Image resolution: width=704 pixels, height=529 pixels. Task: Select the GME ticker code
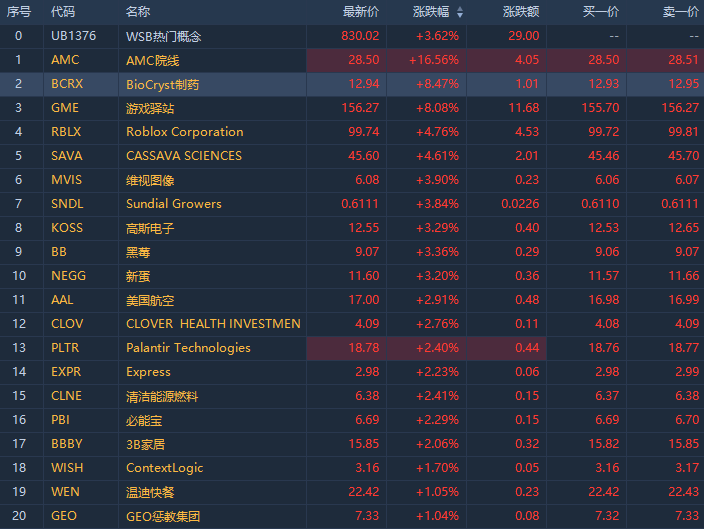click(65, 108)
